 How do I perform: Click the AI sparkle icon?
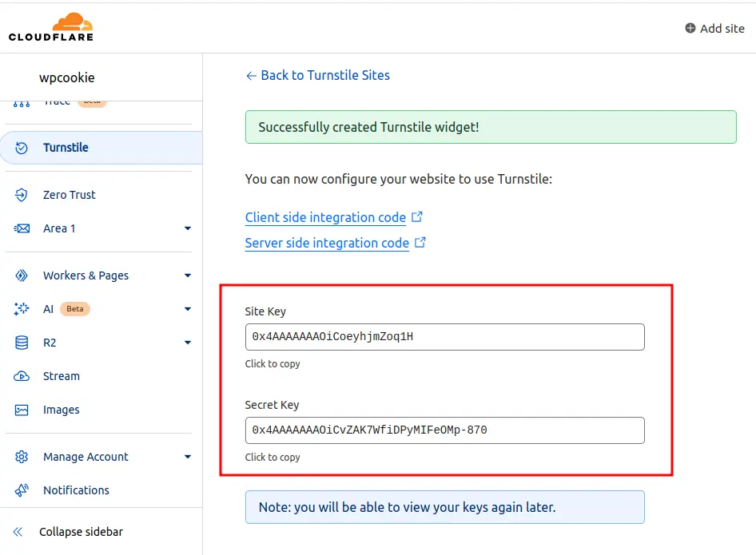click(x=22, y=309)
